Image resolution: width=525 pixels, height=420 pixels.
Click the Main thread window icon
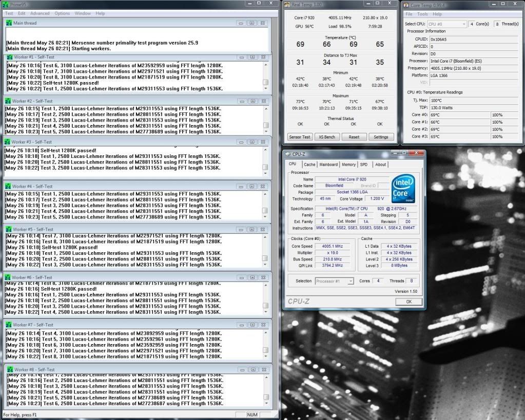click(9, 23)
